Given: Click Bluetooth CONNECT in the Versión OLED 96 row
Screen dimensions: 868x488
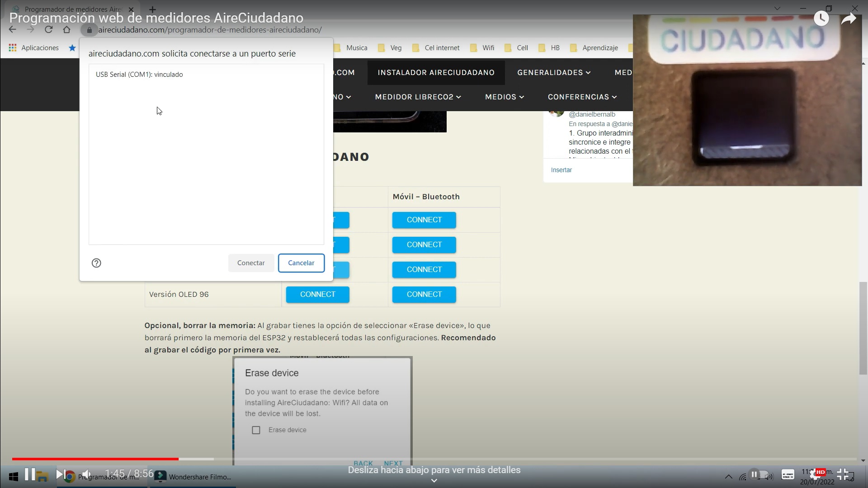Looking at the screenshot, I should pyautogui.click(x=424, y=295).
